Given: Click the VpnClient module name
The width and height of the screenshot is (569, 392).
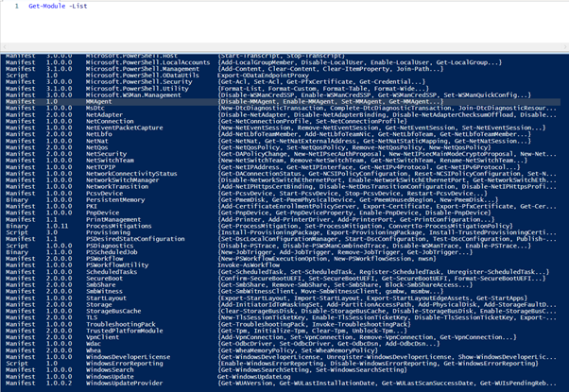Looking at the screenshot, I should coord(102,337).
